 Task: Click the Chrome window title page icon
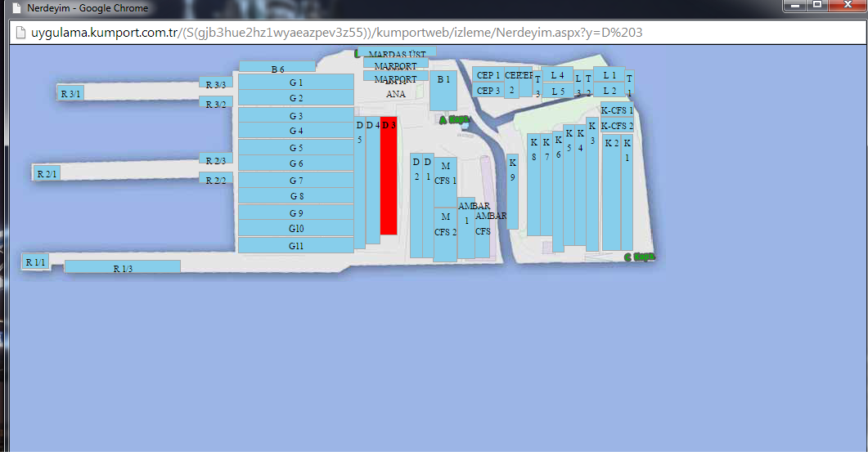16,7
